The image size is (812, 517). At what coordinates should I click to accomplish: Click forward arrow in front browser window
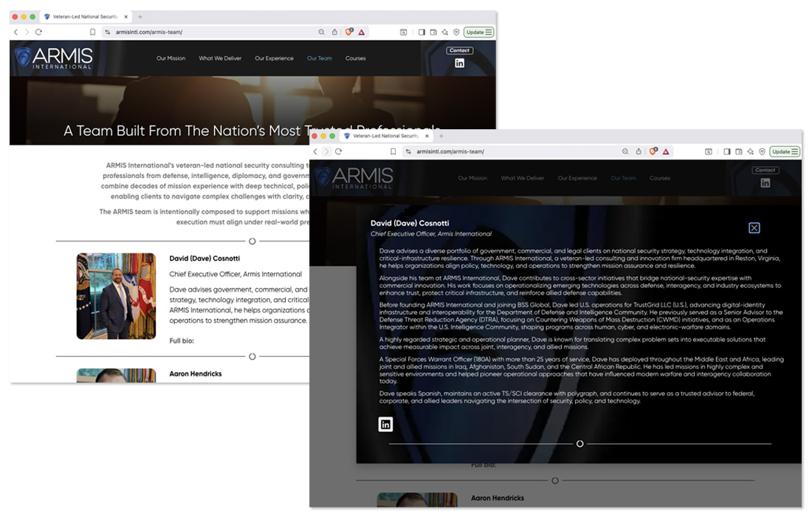326,152
